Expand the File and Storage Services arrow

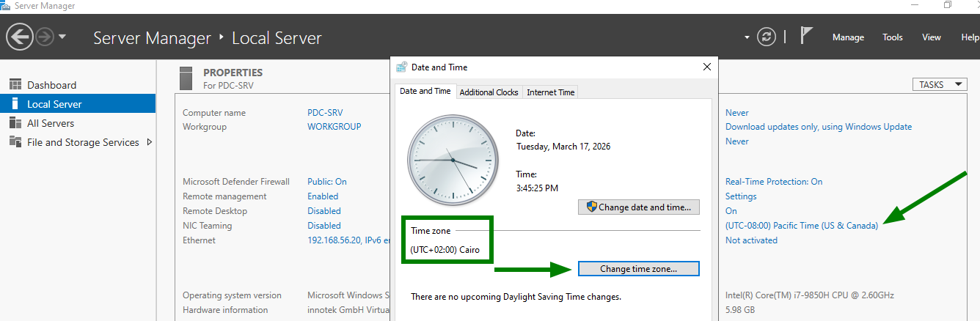coord(150,142)
